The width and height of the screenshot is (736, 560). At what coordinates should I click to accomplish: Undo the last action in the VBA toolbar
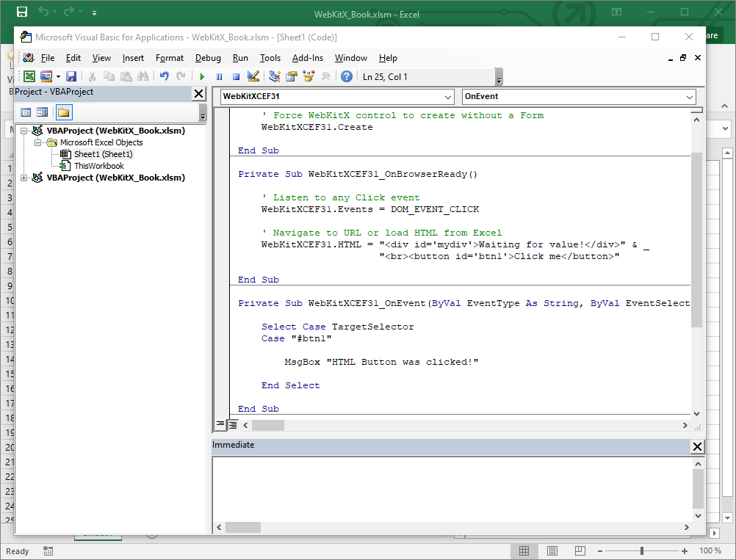(164, 76)
